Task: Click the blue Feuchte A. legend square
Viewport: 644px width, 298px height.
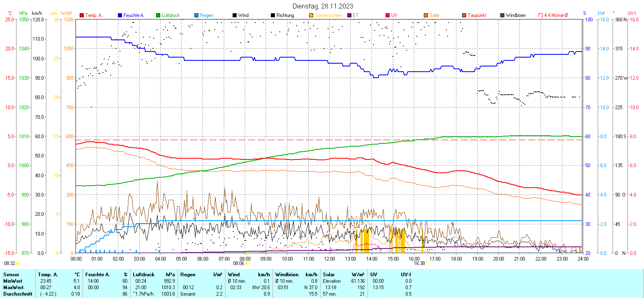Action: 120,15
